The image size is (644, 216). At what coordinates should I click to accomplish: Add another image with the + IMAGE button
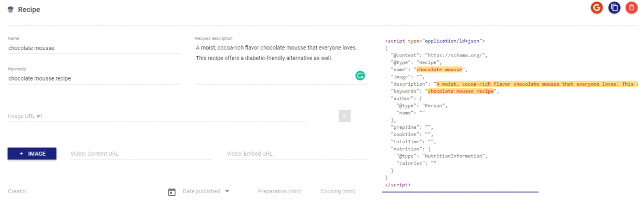[x=32, y=154]
